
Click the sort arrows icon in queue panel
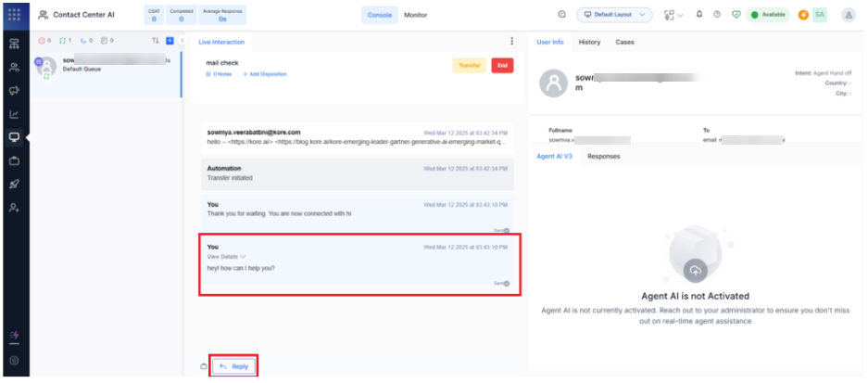click(x=155, y=41)
